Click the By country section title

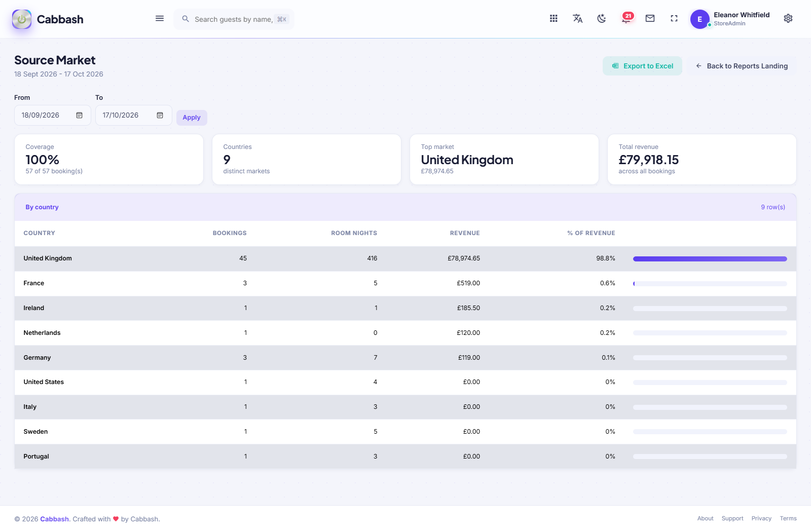42,207
